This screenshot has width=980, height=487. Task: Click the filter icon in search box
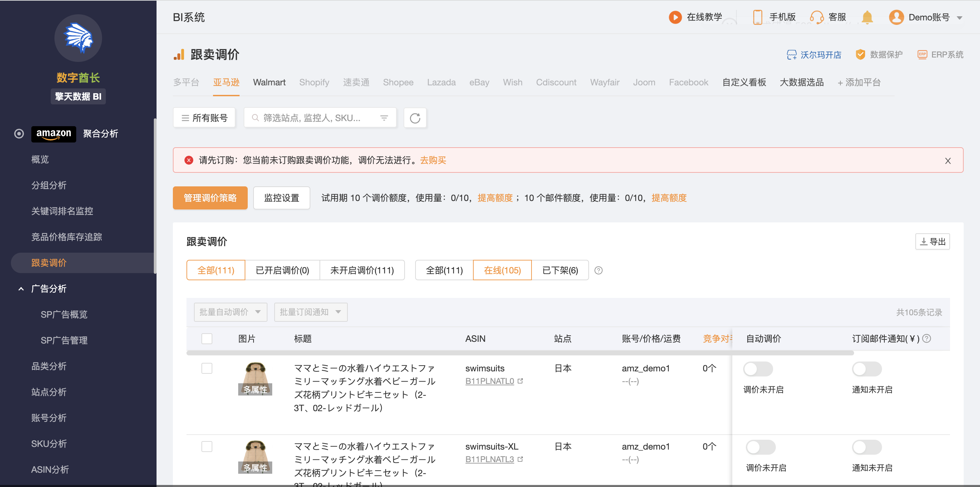pos(384,118)
